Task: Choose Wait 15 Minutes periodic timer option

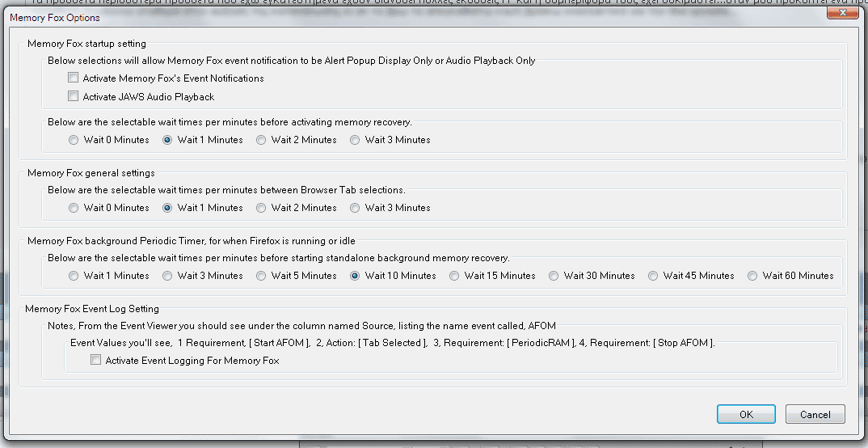Action: coord(454,276)
